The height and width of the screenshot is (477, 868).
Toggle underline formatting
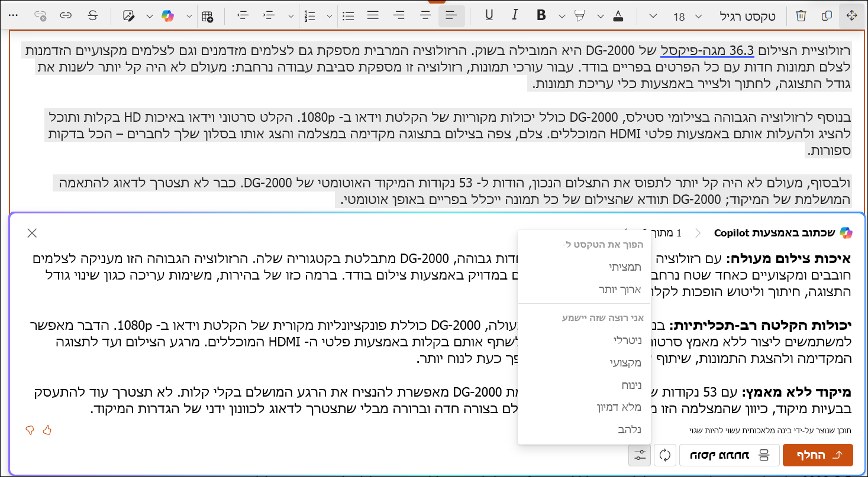[489, 16]
